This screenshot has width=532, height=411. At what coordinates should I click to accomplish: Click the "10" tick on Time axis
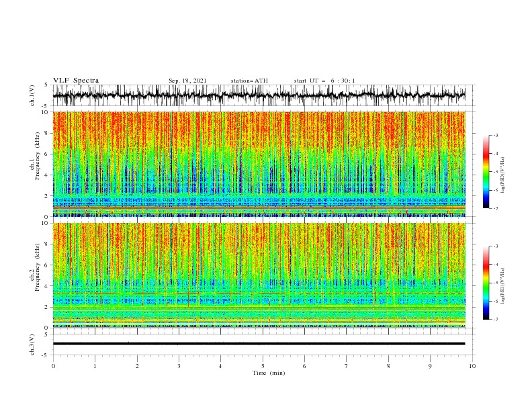pos(472,366)
